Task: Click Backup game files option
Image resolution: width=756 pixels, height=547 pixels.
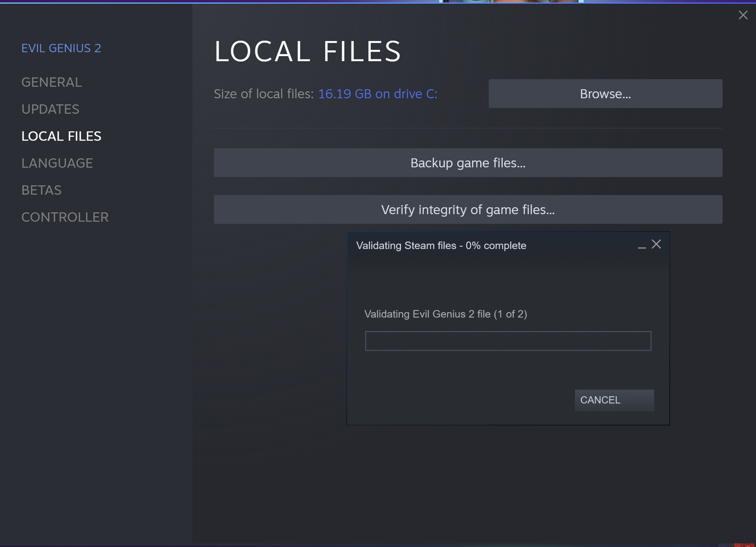Action: click(x=468, y=163)
